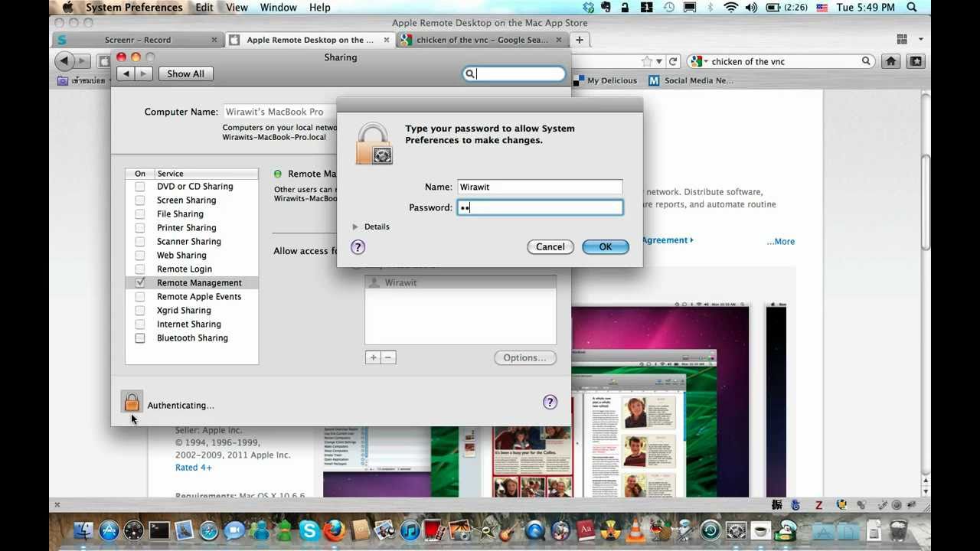The image size is (980, 551).
Task: Go back in System Preferences toolbar
Action: [126, 73]
